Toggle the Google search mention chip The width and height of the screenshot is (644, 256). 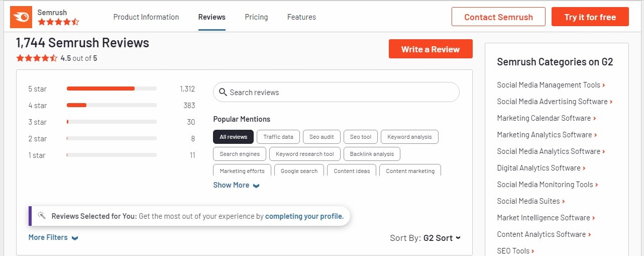(x=299, y=170)
